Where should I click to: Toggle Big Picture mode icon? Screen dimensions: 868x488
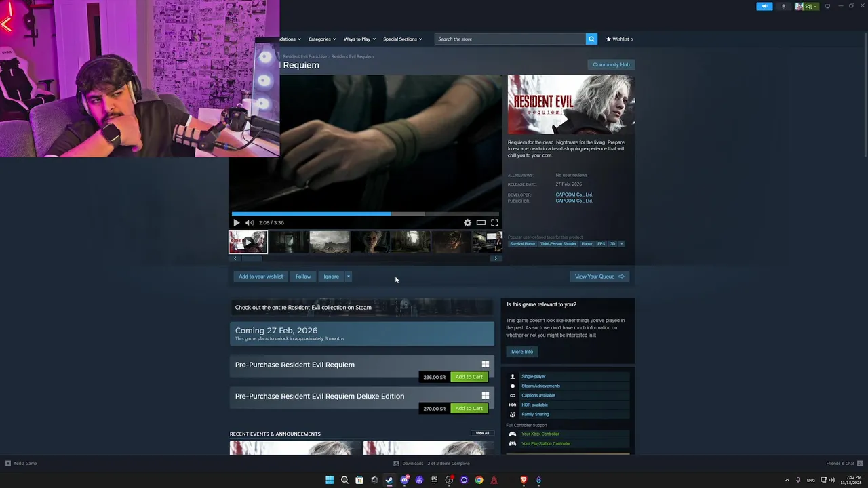pyautogui.click(x=827, y=6)
